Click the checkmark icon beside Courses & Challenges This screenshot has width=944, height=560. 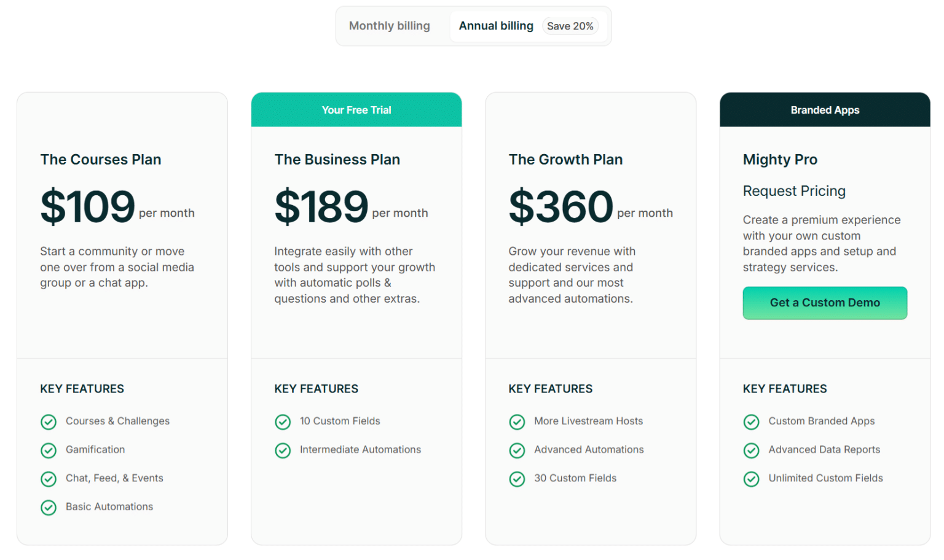pos(49,422)
